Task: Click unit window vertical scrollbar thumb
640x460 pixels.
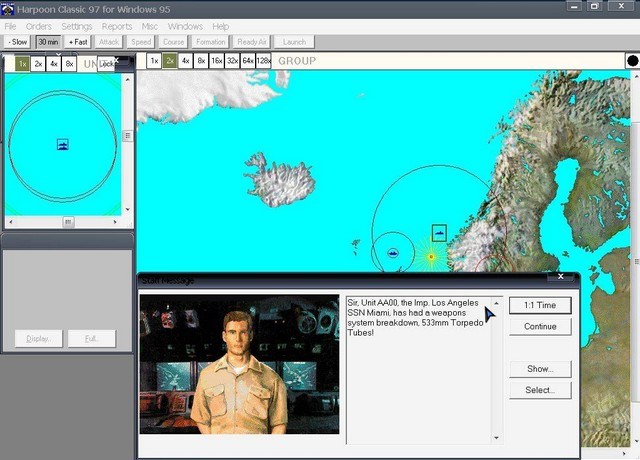Action: click(127, 136)
